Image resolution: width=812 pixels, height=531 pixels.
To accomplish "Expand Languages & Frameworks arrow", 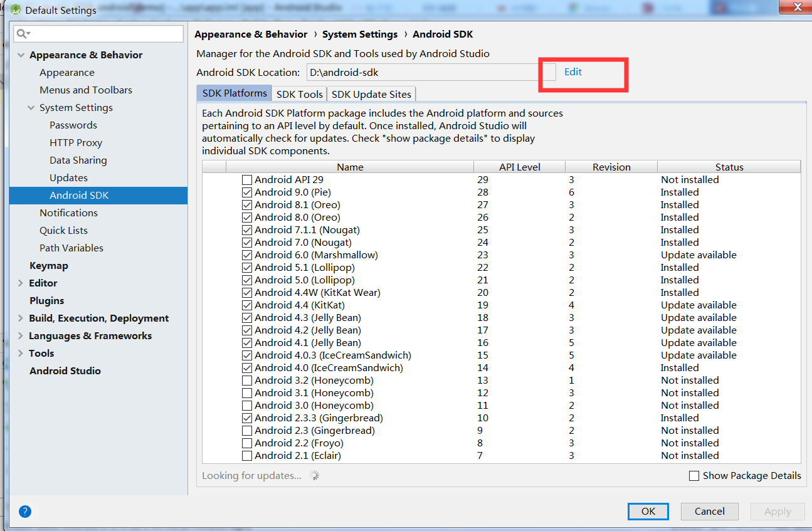I will (21, 336).
